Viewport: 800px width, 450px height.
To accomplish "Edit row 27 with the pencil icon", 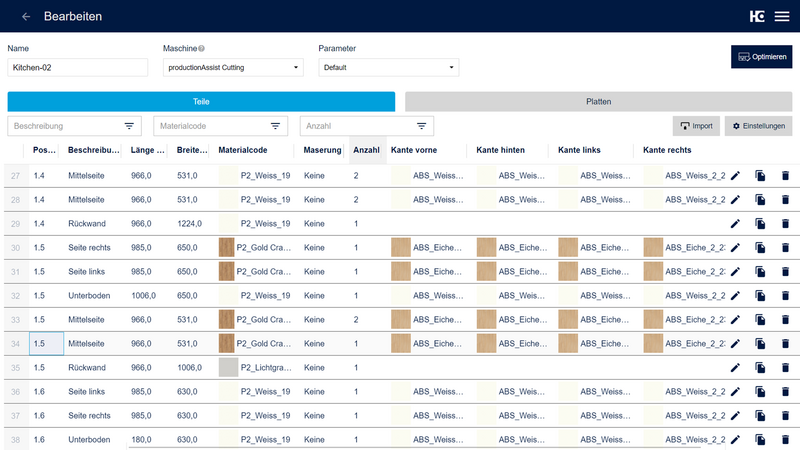I will click(x=736, y=175).
